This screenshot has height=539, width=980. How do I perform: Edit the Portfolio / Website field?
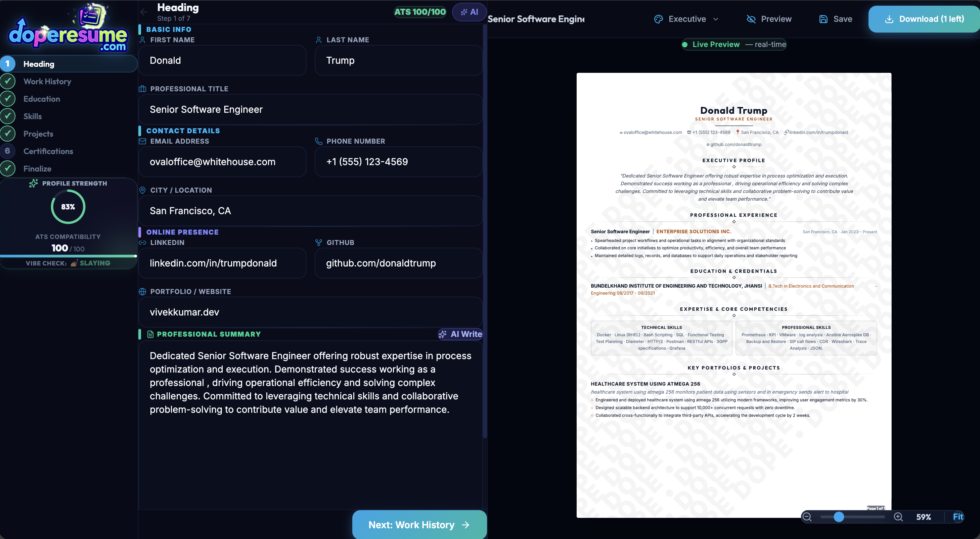click(310, 312)
